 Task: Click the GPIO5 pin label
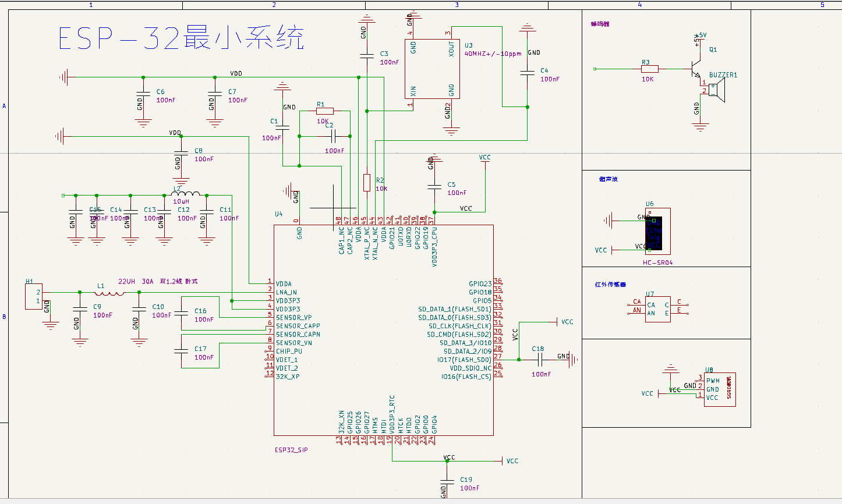click(482, 301)
